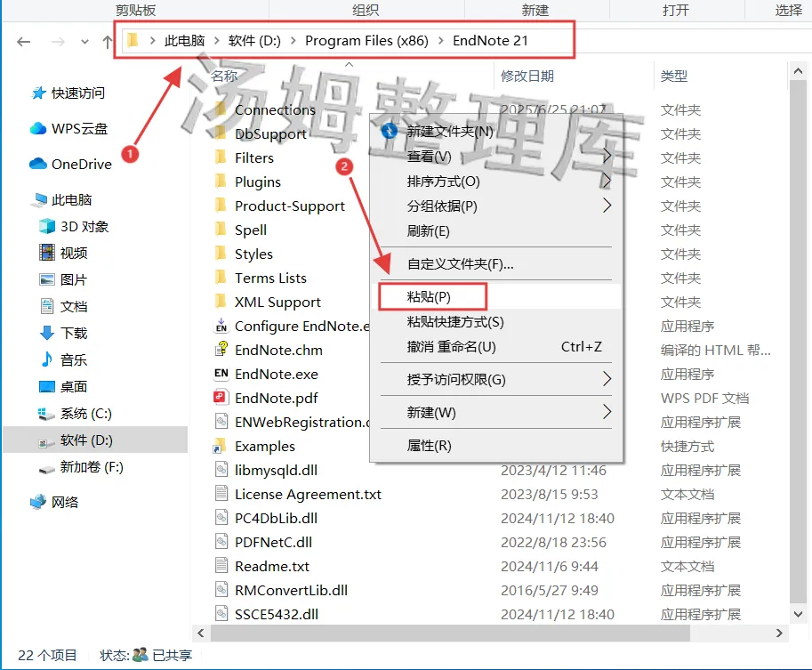Select 系统 (C:) drive in sidebar
The image size is (812, 670).
[86, 414]
